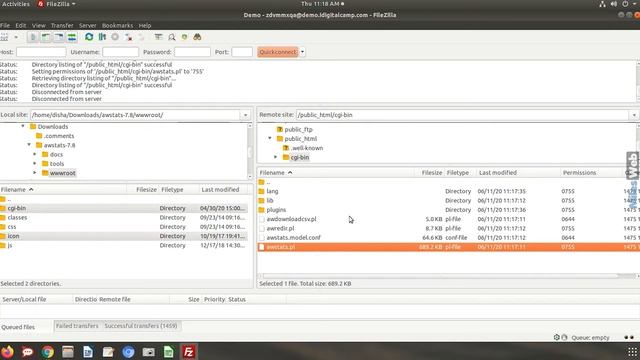Open the Server menu

(88, 25)
